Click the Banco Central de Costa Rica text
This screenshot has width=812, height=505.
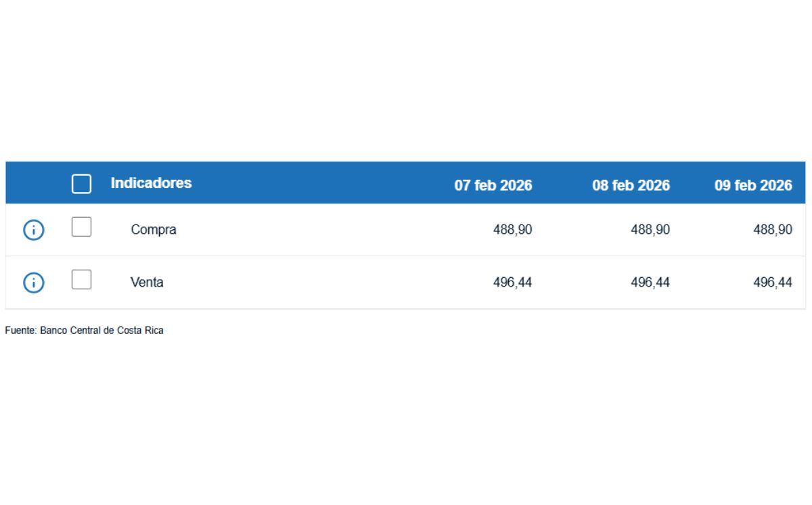pos(101,331)
